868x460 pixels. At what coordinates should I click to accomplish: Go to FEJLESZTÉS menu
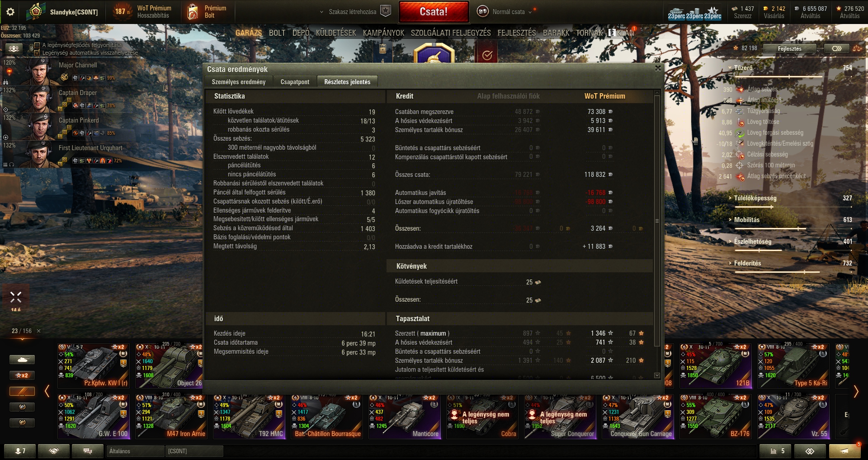point(517,33)
